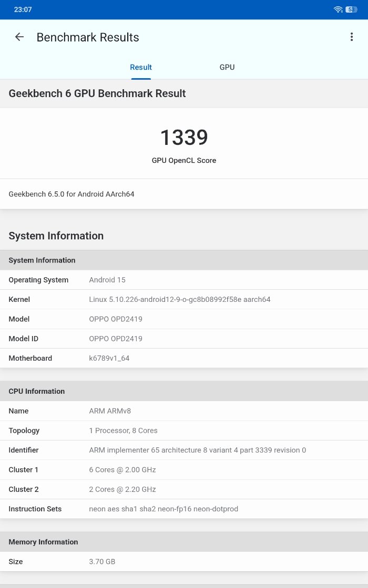
Task: Select the Result tab
Action: tap(141, 67)
